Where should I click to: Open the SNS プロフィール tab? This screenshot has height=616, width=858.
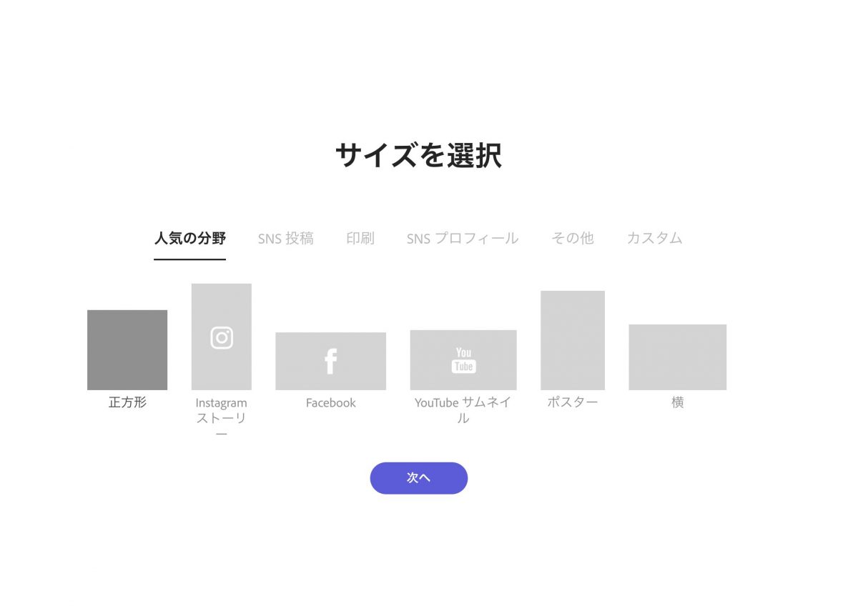463,239
